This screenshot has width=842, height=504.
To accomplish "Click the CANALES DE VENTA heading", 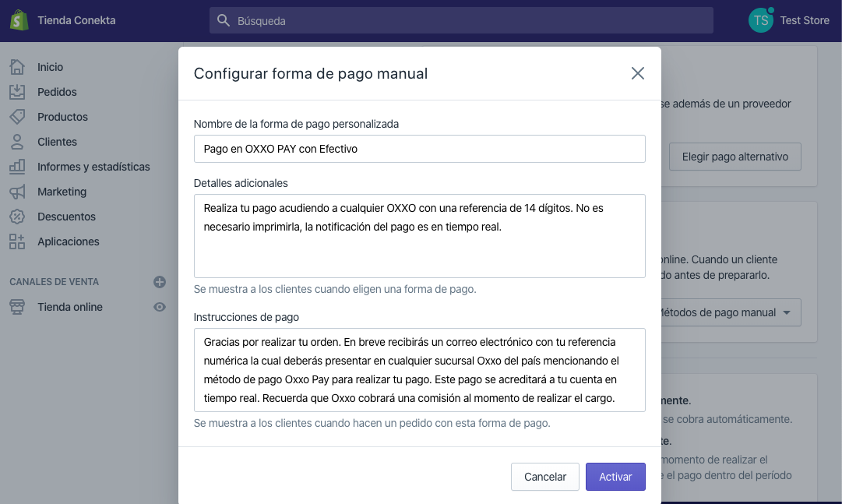I will click(x=55, y=282).
